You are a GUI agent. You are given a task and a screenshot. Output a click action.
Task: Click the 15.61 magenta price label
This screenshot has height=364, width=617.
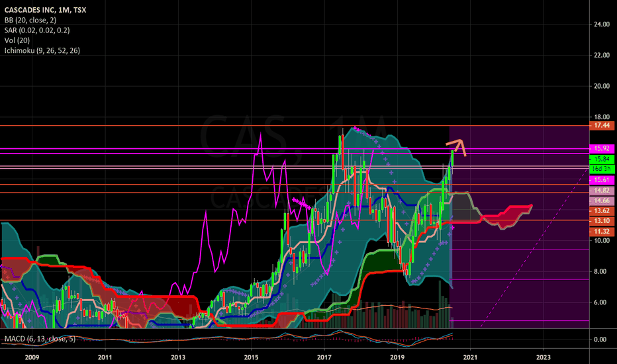tap(602, 180)
